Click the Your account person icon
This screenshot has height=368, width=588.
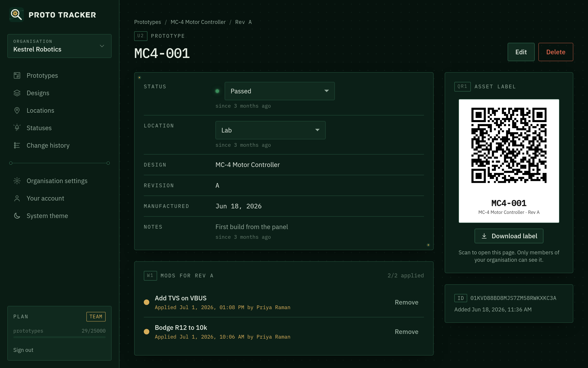(17, 198)
